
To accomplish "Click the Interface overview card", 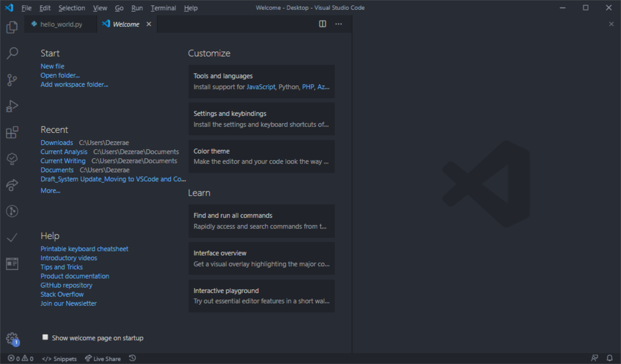I will pyautogui.click(x=261, y=259).
